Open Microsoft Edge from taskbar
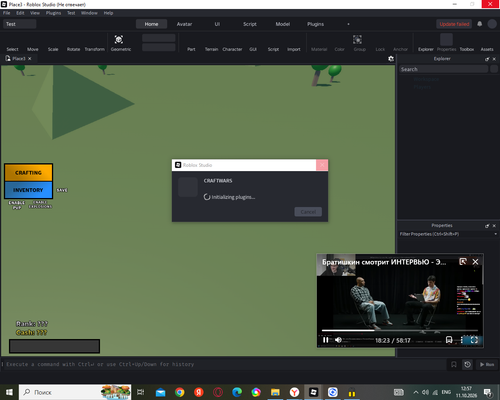This screenshot has width=500, height=400. click(x=237, y=392)
